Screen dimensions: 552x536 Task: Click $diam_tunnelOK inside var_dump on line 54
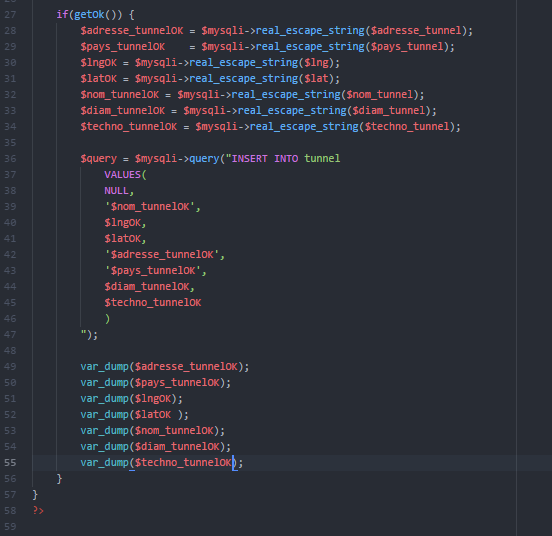pyautogui.click(x=177, y=447)
